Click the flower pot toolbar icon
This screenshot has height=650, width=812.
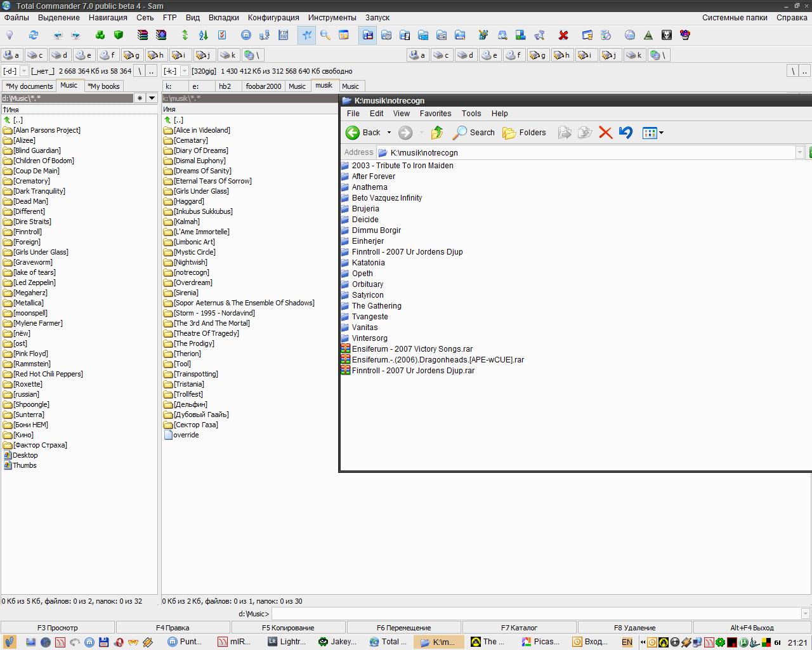pos(685,35)
